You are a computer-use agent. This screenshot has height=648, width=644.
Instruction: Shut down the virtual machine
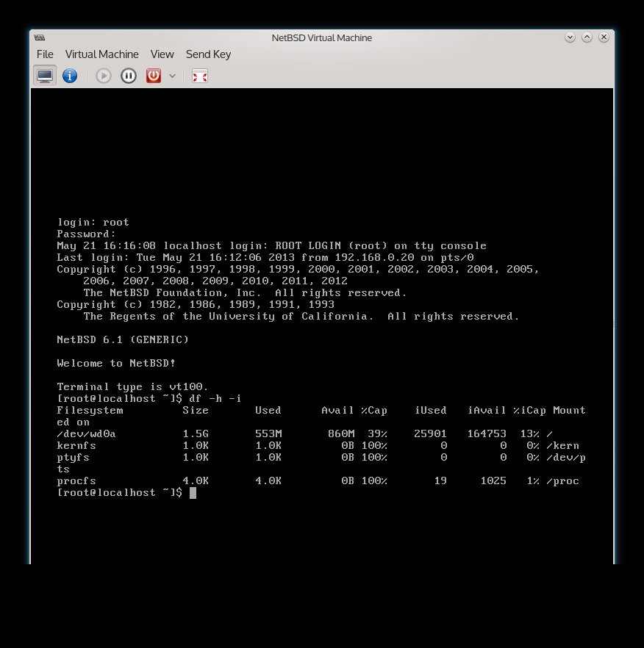tap(154, 76)
